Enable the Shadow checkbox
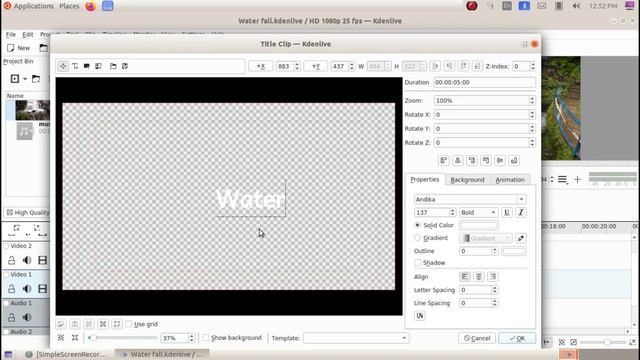640x360 pixels. 418,263
